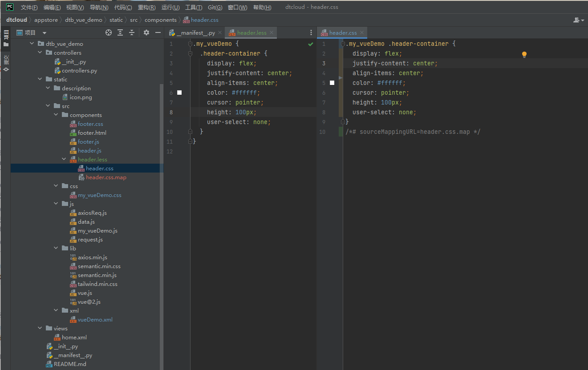
Task: Collapse the xml folder
Action: tap(56, 310)
